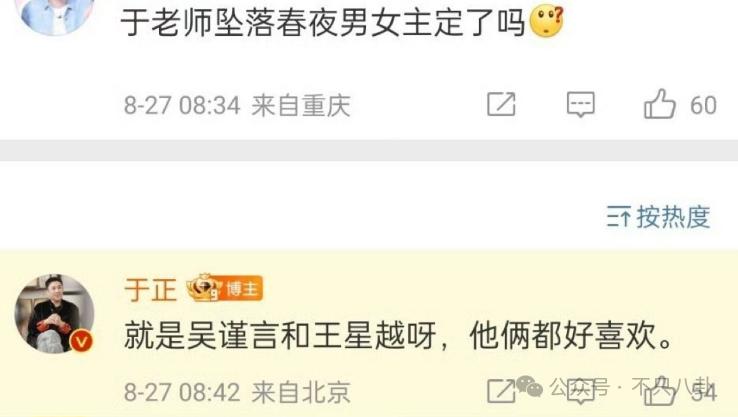Open 于正's profile via the username
738x417 pixels.
(151, 289)
